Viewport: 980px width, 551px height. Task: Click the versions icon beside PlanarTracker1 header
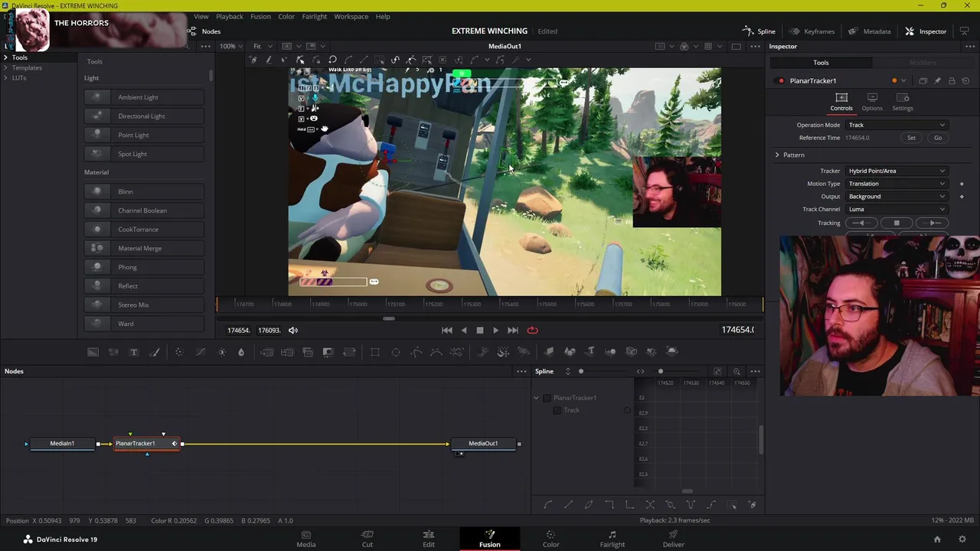click(x=923, y=81)
